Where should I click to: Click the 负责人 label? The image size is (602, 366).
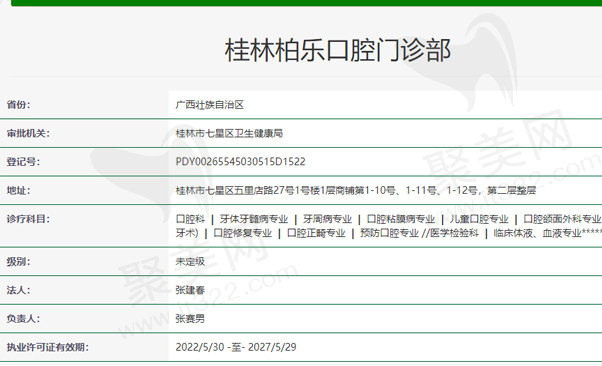click(23, 318)
